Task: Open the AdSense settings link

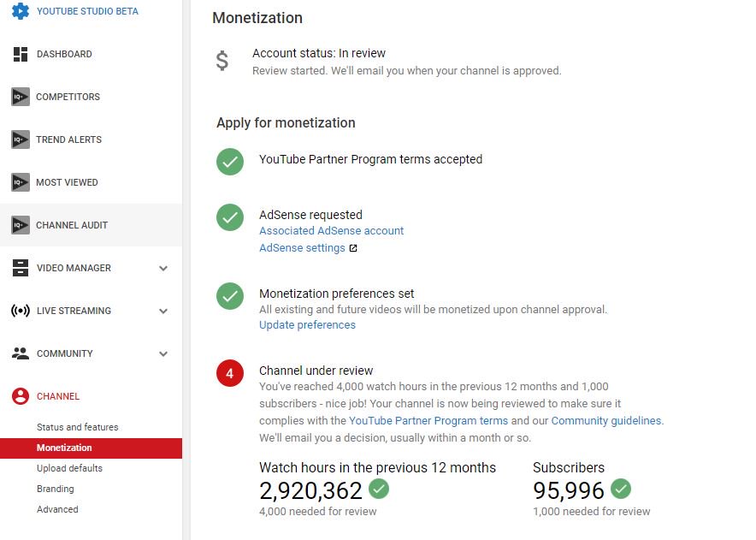Action: point(302,247)
